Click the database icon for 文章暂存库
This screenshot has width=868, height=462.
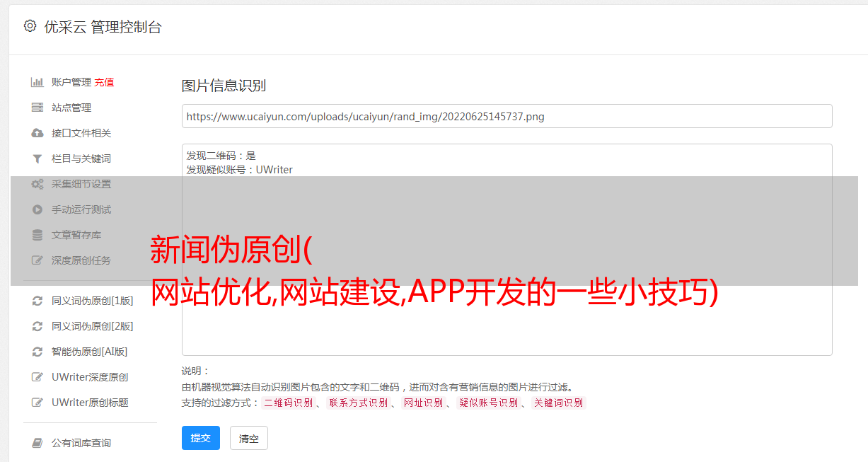click(37, 235)
